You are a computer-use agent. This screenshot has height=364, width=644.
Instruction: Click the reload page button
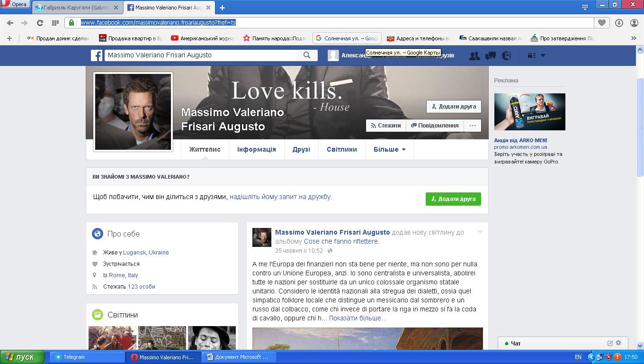click(40, 23)
